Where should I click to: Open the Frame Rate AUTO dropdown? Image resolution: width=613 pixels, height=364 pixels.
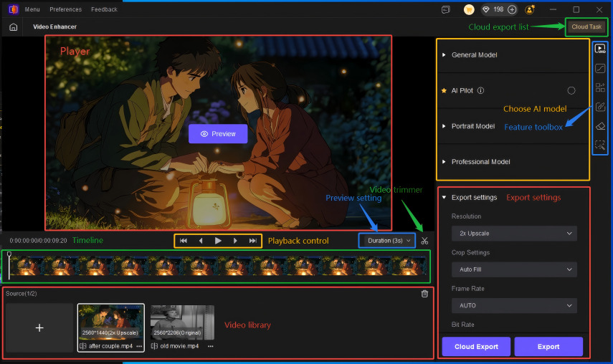click(514, 305)
